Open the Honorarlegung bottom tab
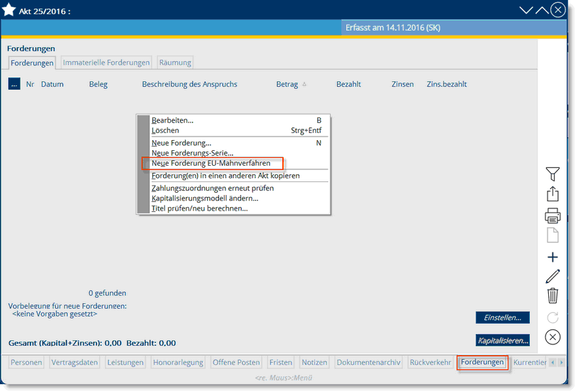576x392 pixels. click(178, 363)
